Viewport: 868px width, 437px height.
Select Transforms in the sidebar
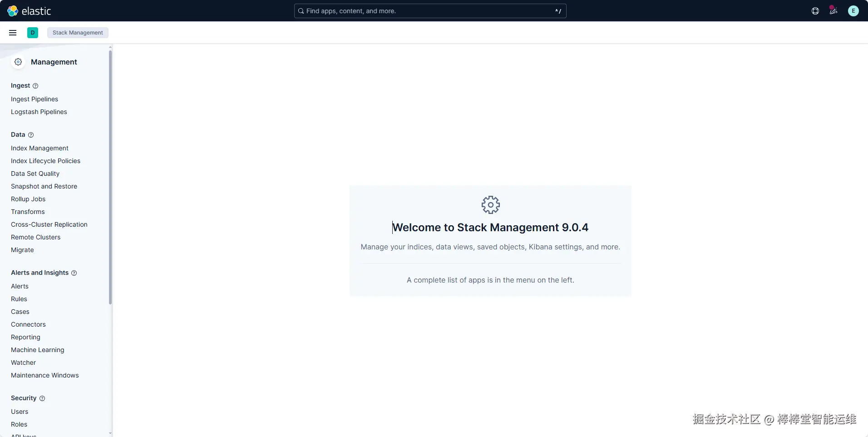click(28, 212)
